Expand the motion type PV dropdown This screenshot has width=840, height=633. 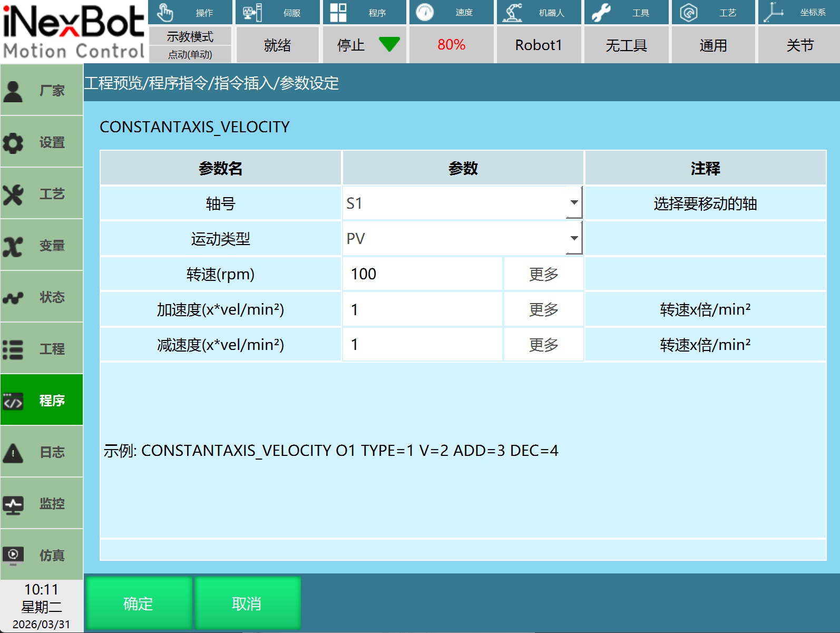(574, 238)
